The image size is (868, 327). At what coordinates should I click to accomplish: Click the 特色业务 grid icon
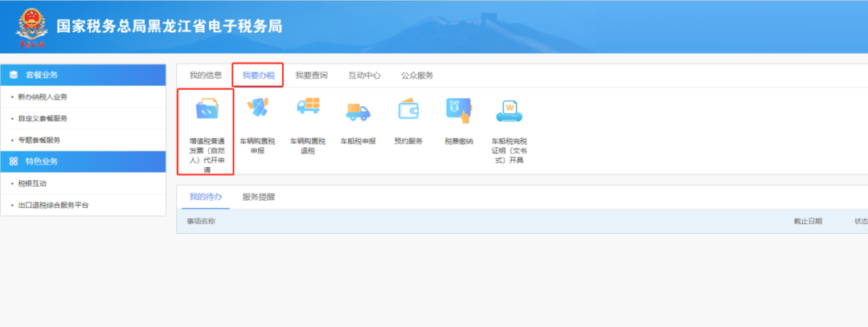(x=14, y=161)
